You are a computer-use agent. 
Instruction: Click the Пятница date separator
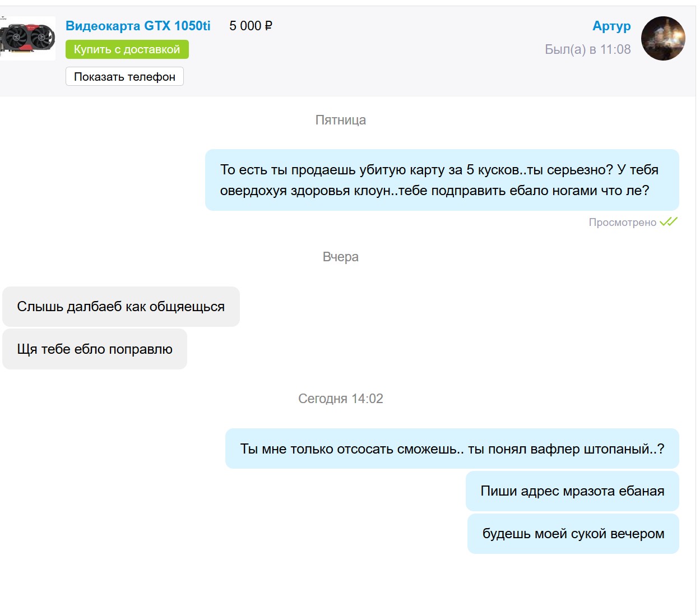click(341, 120)
